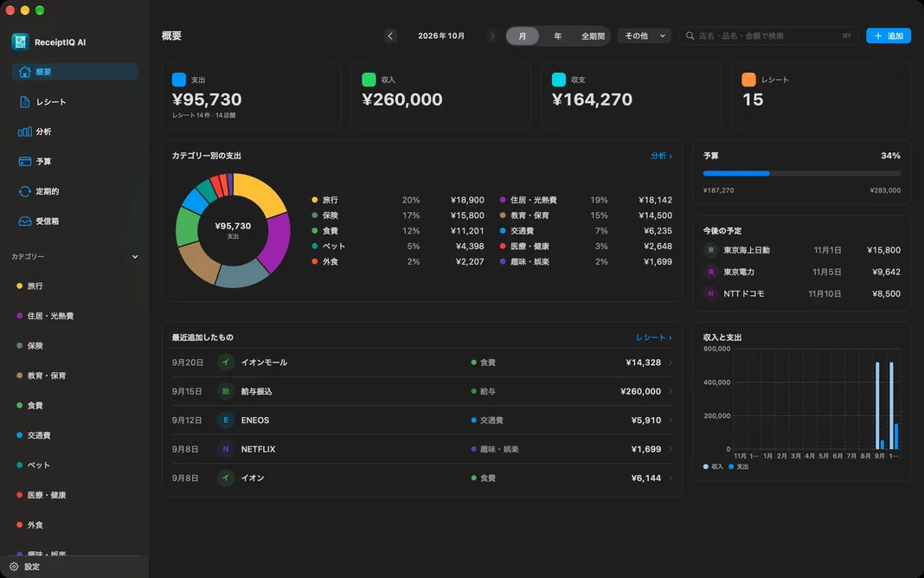Open the イオンモール receipt row chevron

(x=670, y=363)
